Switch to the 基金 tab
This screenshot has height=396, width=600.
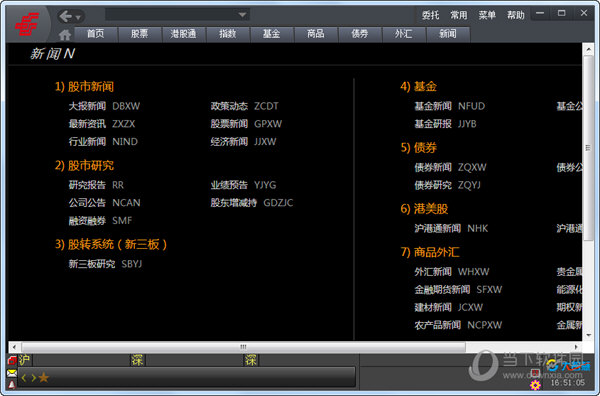point(271,34)
